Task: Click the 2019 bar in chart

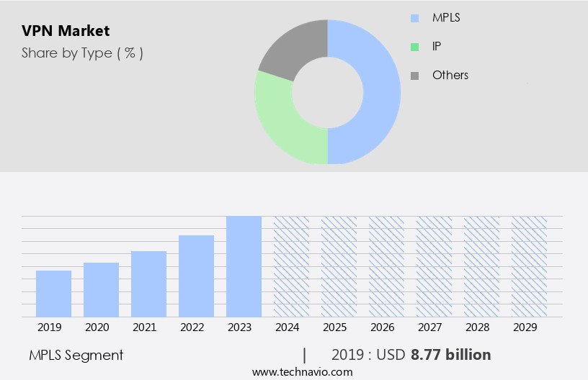Action: tap(53, 294)
